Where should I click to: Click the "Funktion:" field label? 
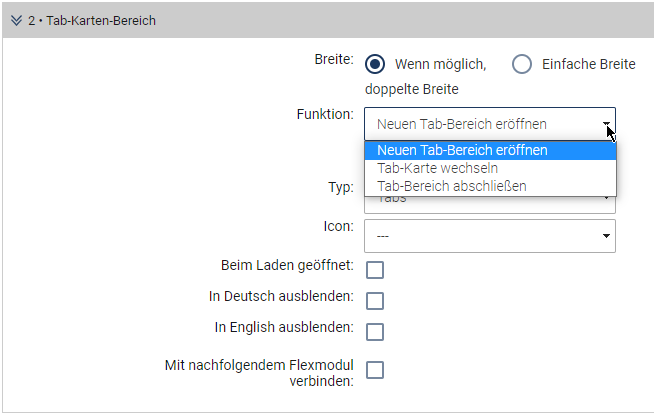328,114
